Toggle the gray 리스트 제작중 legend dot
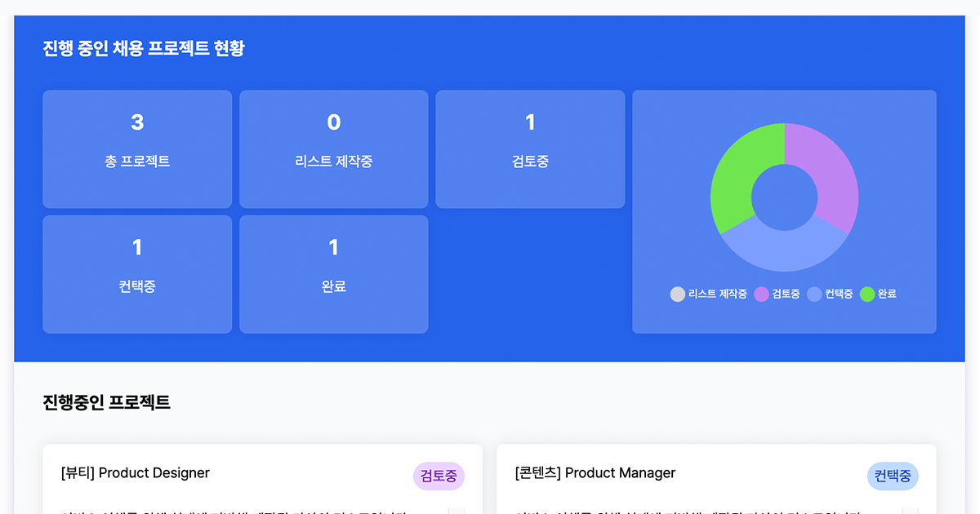Viewport: 980px width, 514px height. tap(678, 295)
